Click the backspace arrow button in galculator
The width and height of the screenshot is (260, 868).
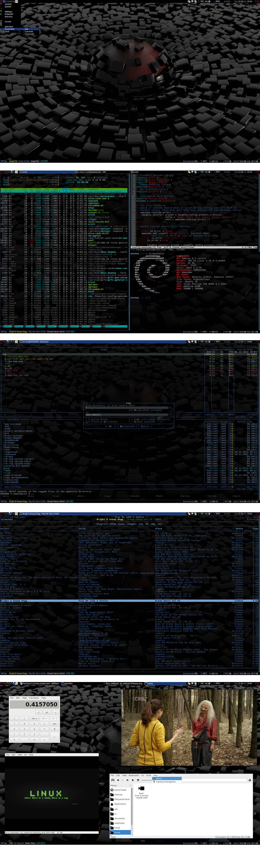pyautogui.click(x=56, y=712)
